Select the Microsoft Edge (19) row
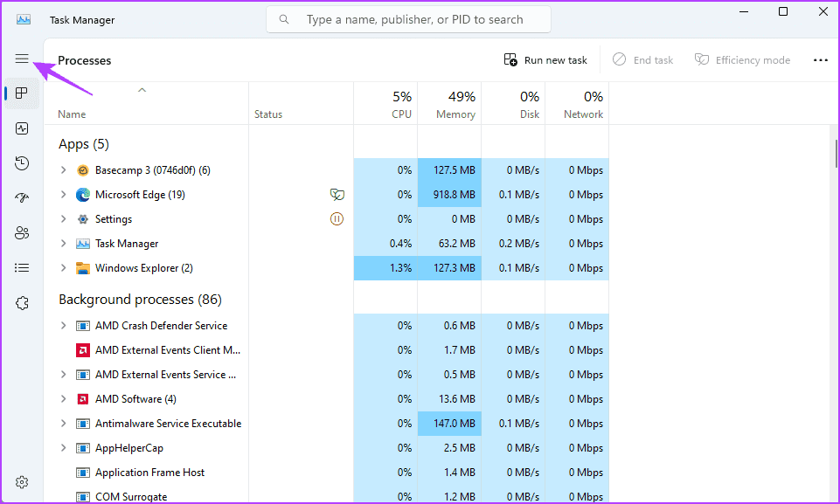The height and width of the screenshot is (504, 840). (326, 195)
